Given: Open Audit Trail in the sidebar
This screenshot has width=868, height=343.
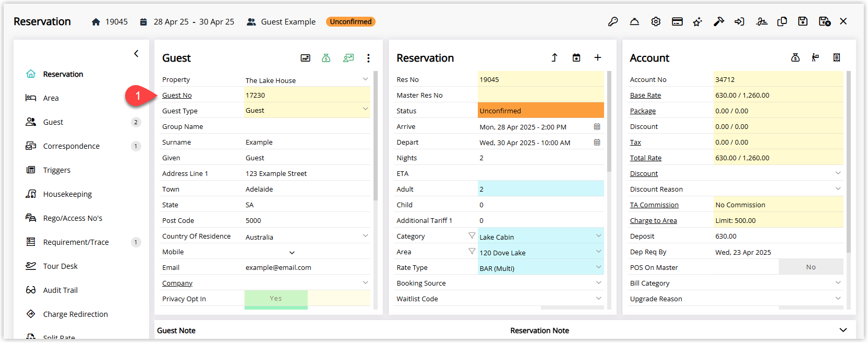Looking at the screenshot, I should pos(61,290).
